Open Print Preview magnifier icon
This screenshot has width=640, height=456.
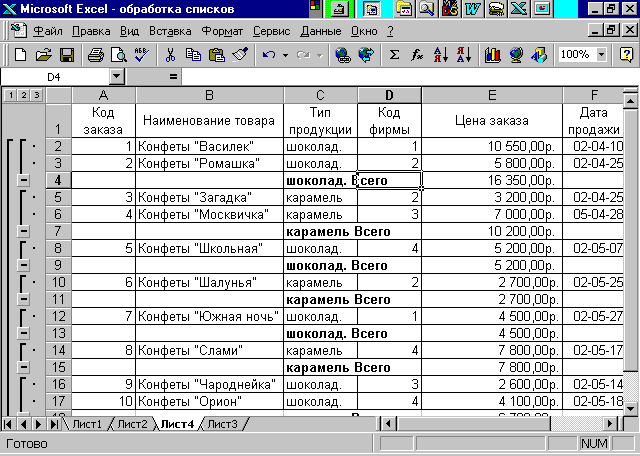point(119,54)
